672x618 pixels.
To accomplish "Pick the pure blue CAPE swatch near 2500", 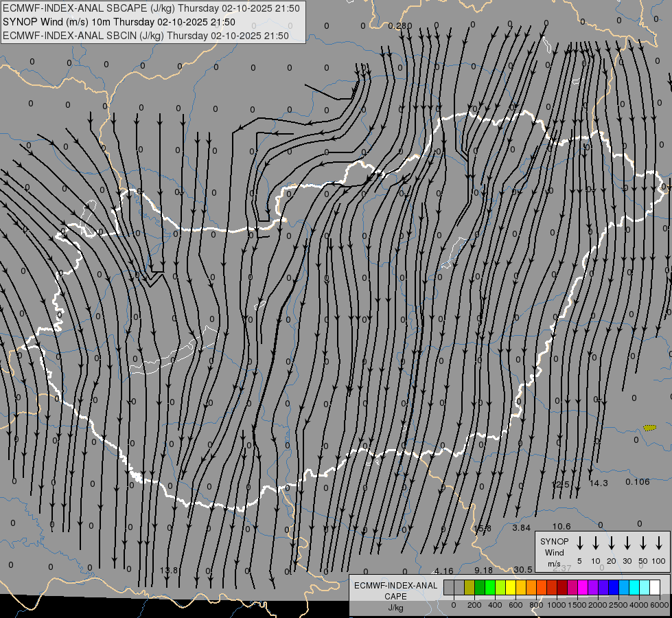I will 614,587.
